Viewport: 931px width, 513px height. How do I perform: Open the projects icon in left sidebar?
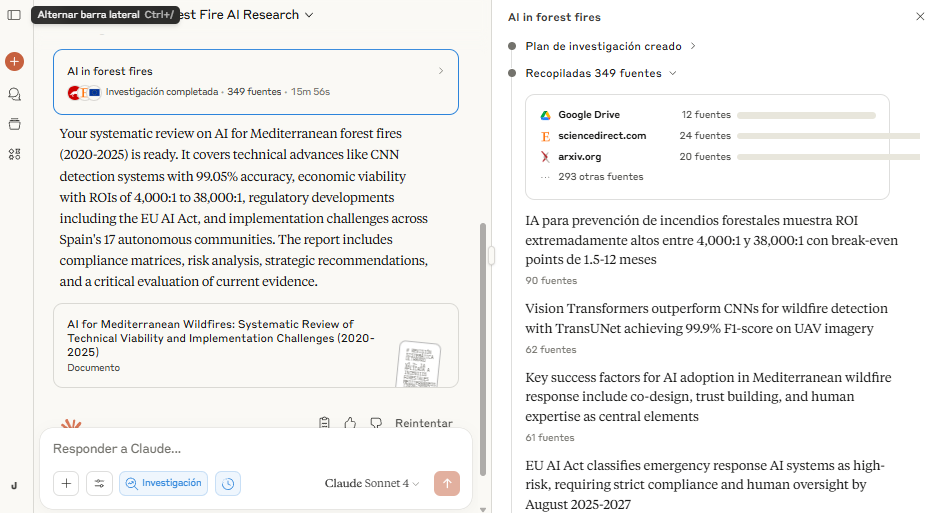click(x=14, y=124)
